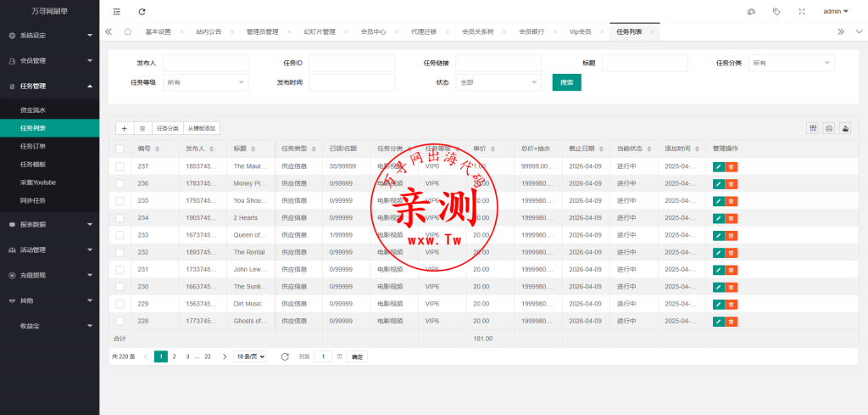Viewport: 868px width, 415px height.
Task: Open the 状态 filter dropdown
Action: (498, 82)
